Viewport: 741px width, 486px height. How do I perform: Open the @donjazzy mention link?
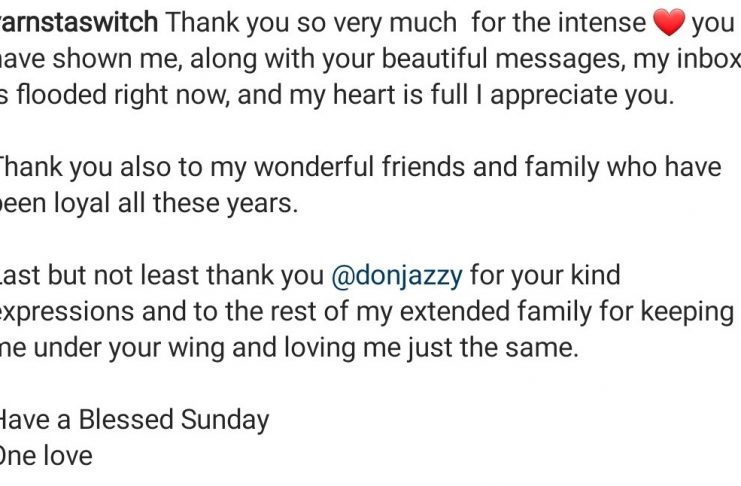(x=396, y=274)
